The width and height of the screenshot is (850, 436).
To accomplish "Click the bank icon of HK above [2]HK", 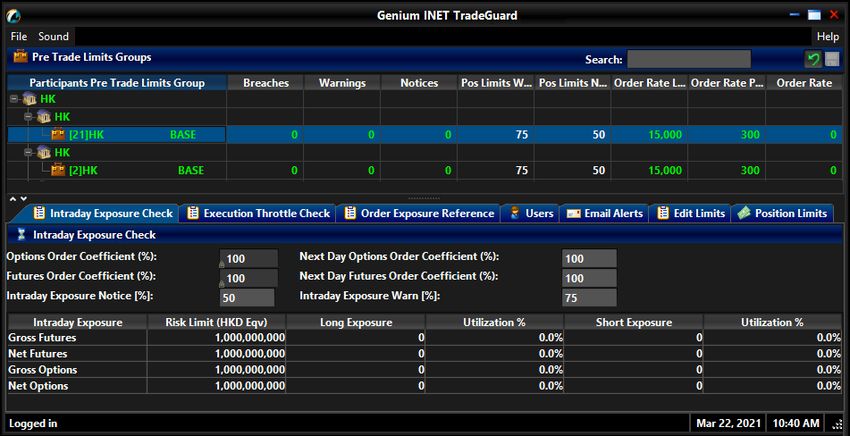I will pyautogui.click(x=44, y=152).
